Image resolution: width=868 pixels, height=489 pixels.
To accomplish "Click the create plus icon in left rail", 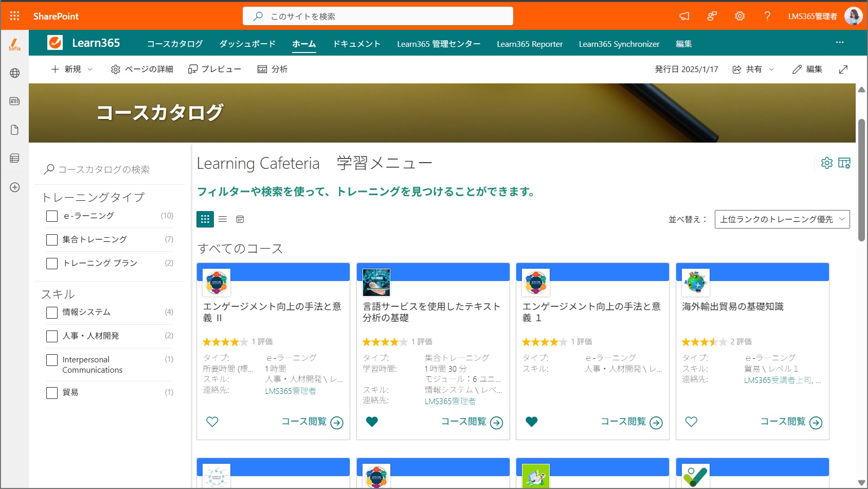I will tap(14, 187).
